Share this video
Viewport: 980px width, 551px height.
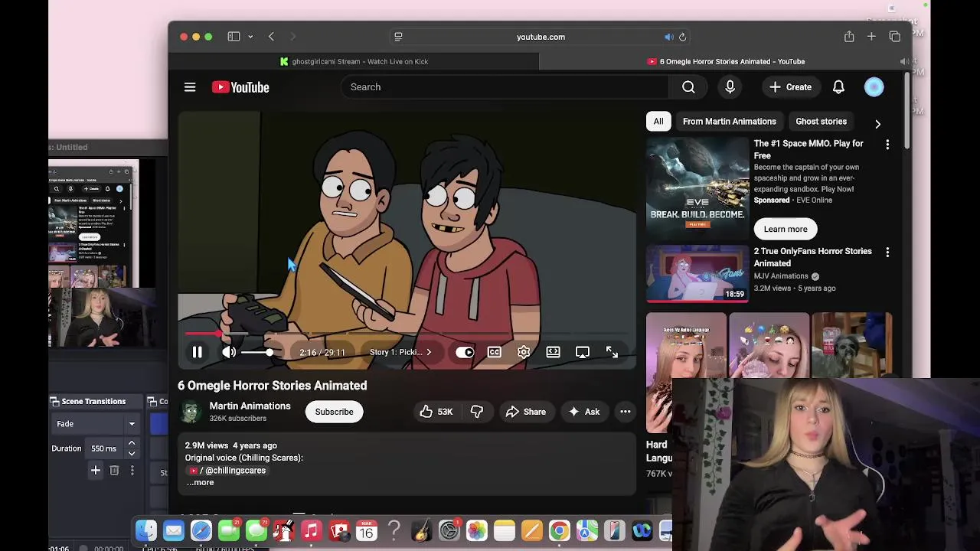pos(526,412)
